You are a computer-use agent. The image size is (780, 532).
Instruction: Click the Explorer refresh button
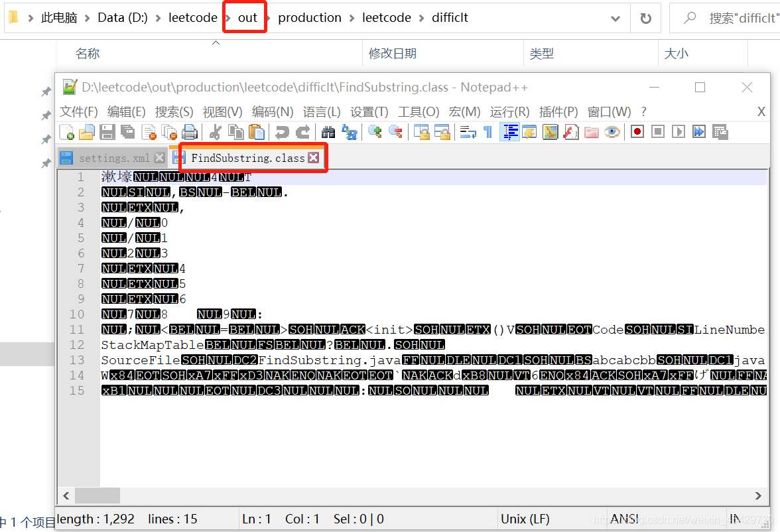click(646, 19)
